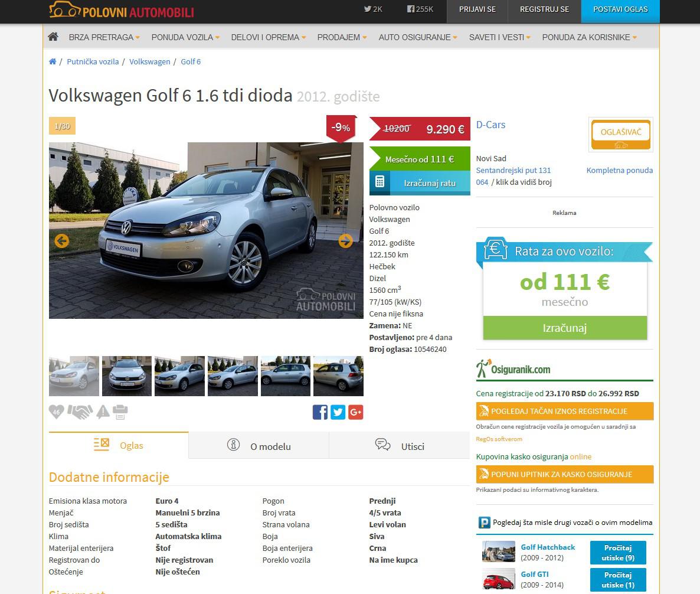Open the first thumbnail of the silver Golf
The image size is (700, 594).
pos(74,376)
